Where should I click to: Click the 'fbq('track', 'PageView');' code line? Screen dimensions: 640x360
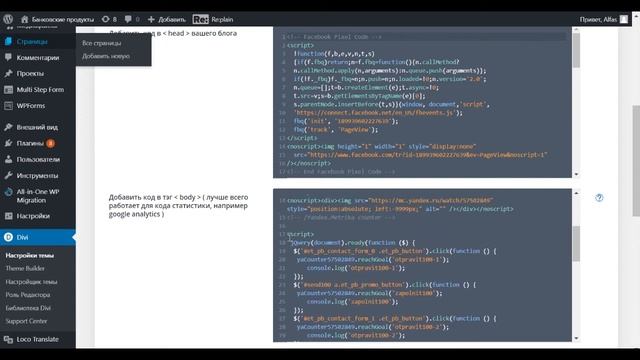coord(336,129)
